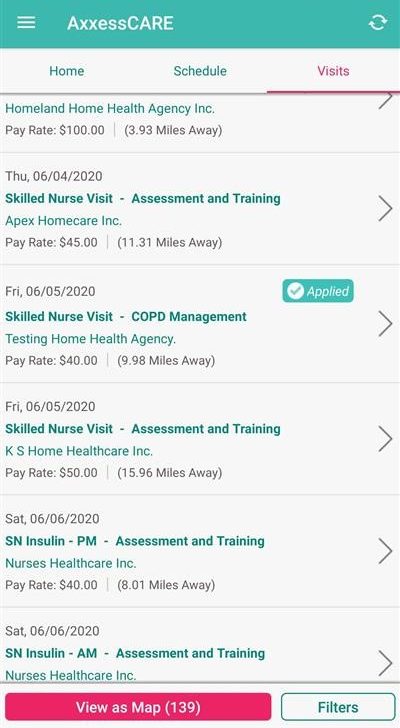Click View as Map (139) button

pos(138,707)
